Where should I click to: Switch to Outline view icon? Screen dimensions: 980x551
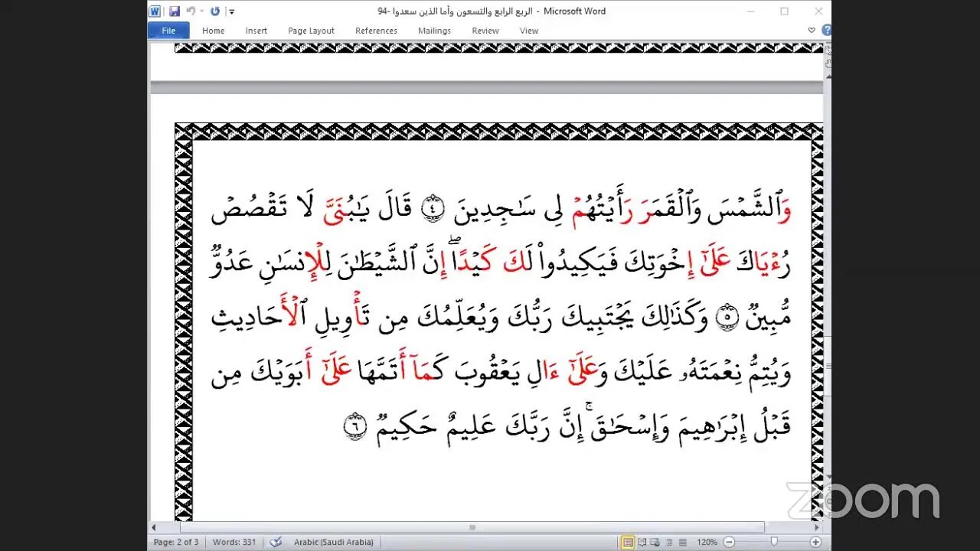pos(669,542)
